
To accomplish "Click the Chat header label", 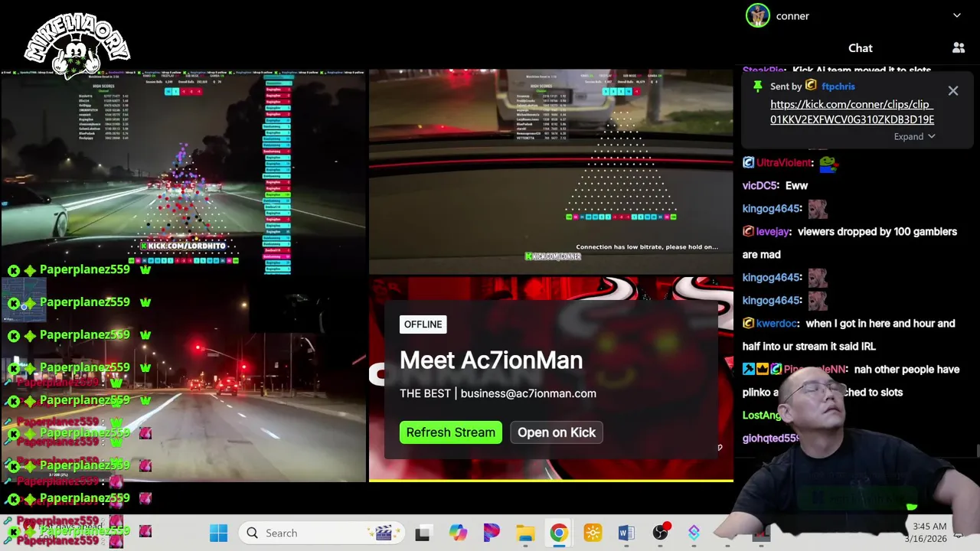I will [860, 48].
